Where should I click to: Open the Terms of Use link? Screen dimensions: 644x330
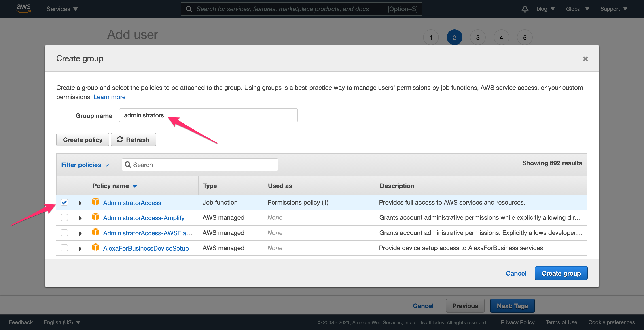pyautogui.click(x=561, y=322)
